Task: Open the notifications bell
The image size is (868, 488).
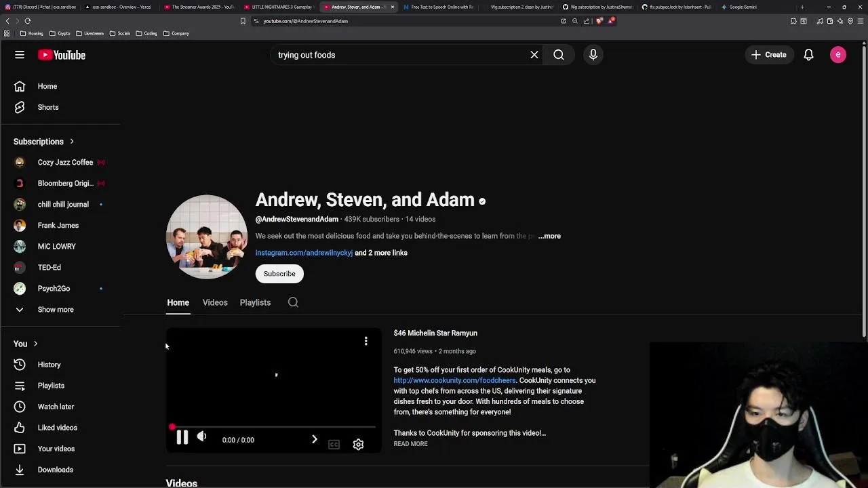Action: [808, 55]
